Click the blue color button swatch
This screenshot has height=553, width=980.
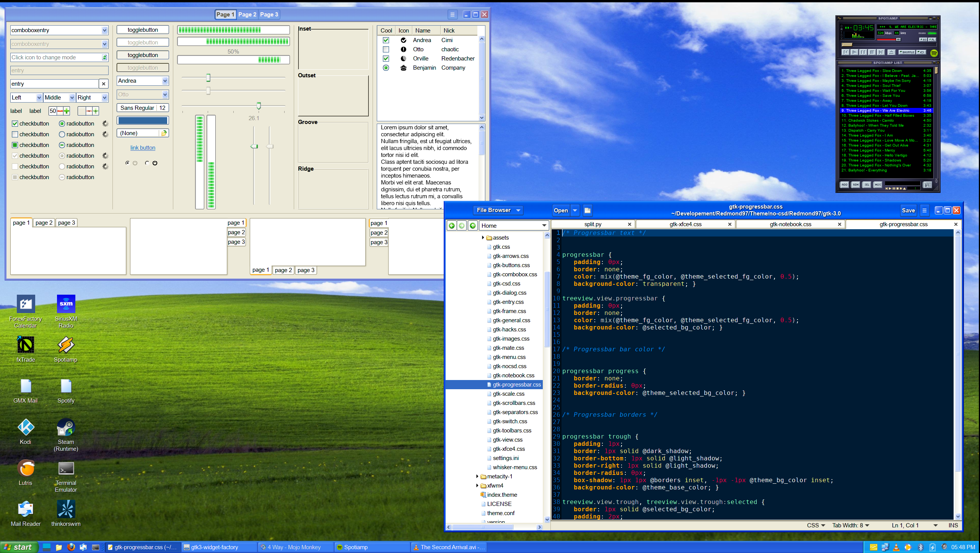(143, 121)
